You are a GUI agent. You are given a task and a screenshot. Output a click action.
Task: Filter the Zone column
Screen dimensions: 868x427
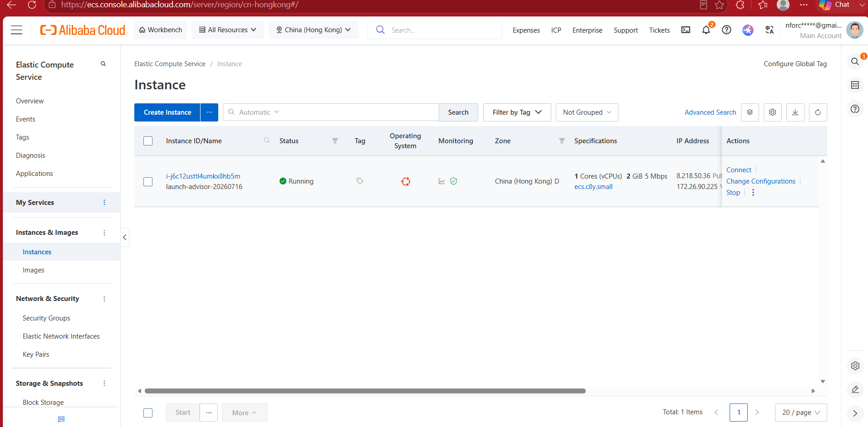562,141
